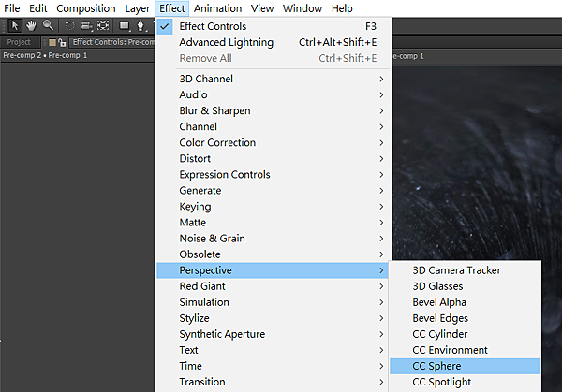Image resolution: width=562 pixels, height=392 pixels.
Task: Toggle the Effect Controls checkmark item
Action: click(x=213, y=26)
